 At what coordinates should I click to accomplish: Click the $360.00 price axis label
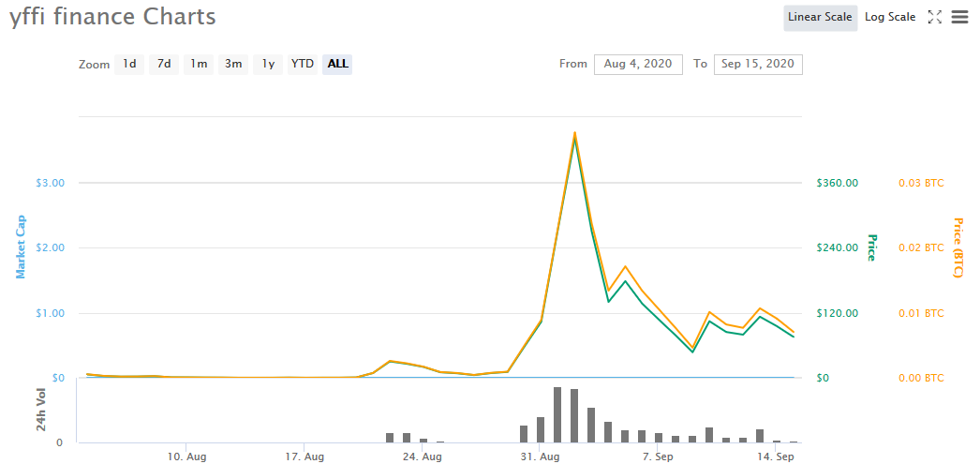(838, 183)
